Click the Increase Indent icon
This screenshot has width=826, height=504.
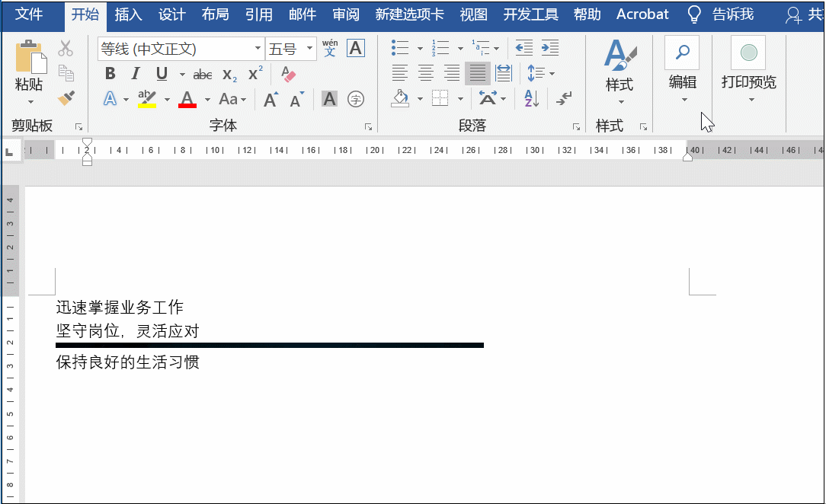tap(550, 48)
